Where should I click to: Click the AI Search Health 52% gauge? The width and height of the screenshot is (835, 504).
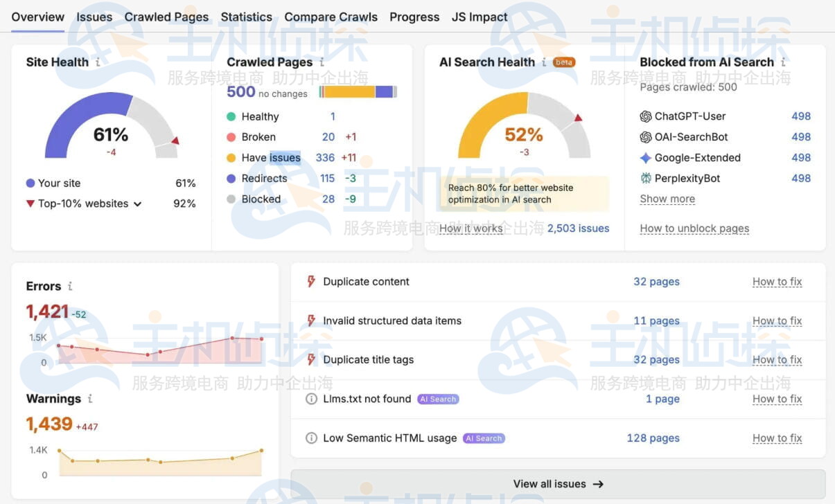[525, 125]
